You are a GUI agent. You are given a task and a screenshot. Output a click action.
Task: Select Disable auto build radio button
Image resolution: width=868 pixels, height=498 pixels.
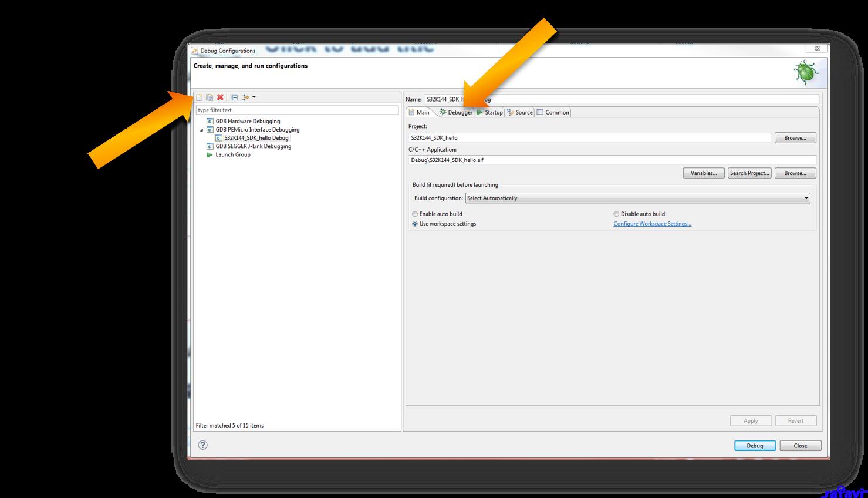coord(616,214)
